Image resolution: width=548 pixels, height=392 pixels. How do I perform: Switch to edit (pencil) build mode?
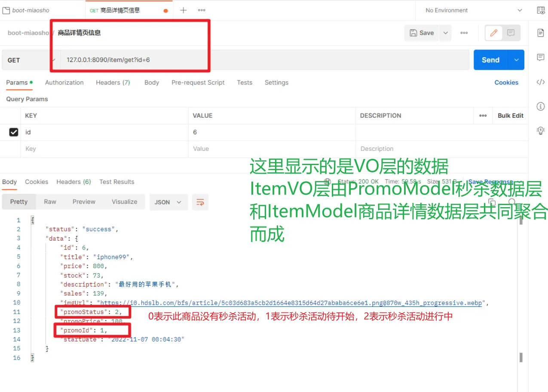point(494,33)
